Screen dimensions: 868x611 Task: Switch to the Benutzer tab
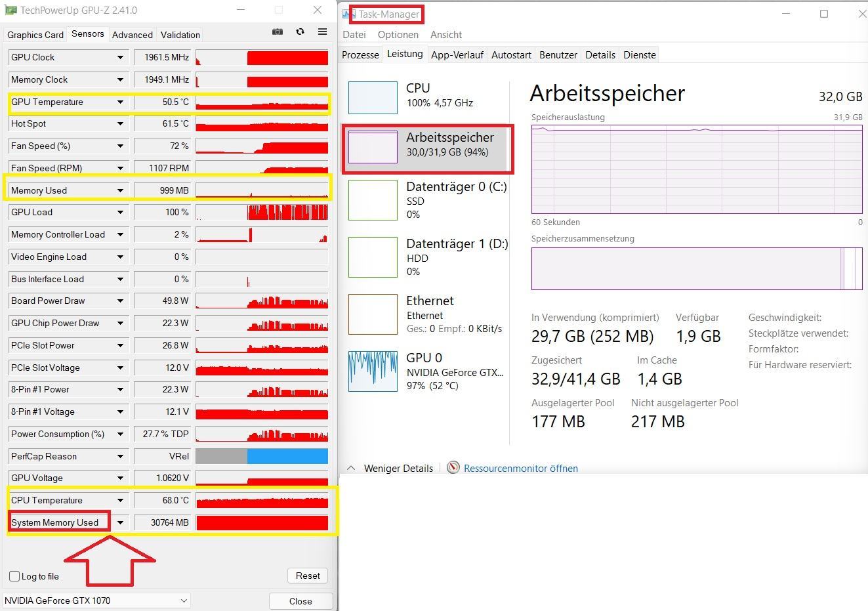point(558,55)
